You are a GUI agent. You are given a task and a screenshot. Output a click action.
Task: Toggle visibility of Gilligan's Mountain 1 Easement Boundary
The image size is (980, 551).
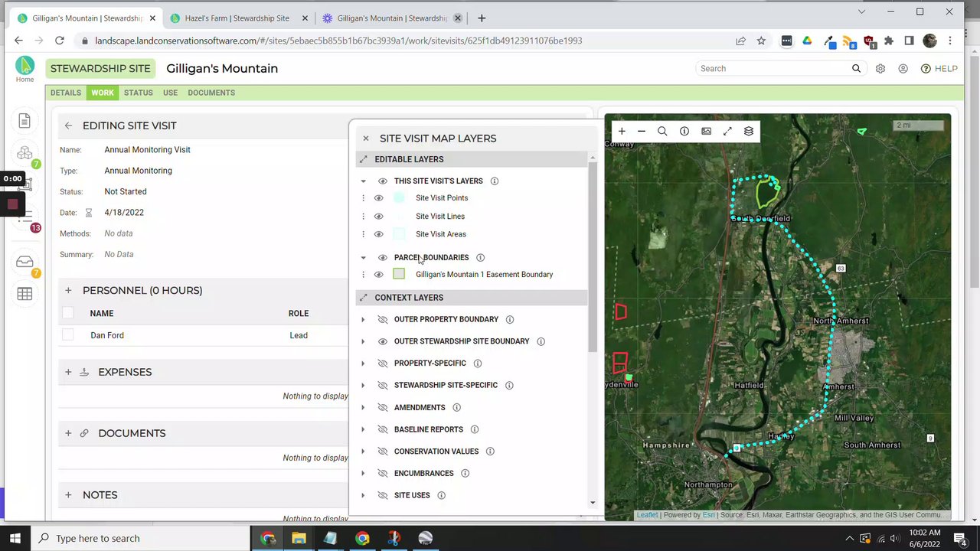[378, 275]
